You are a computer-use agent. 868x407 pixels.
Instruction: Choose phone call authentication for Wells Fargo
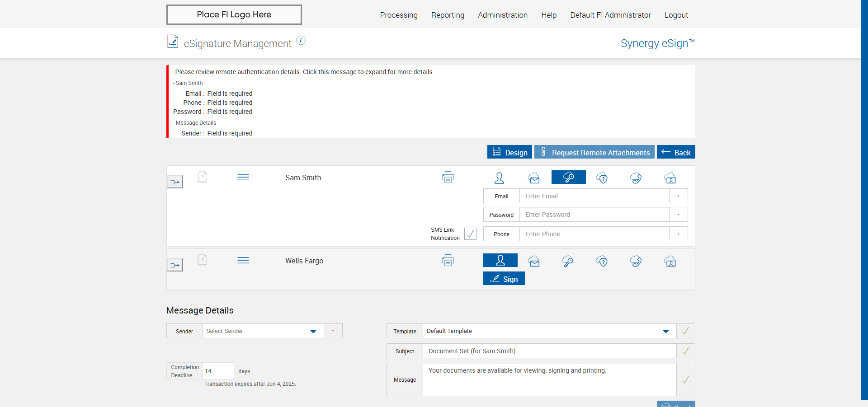(x=636, y=261)
